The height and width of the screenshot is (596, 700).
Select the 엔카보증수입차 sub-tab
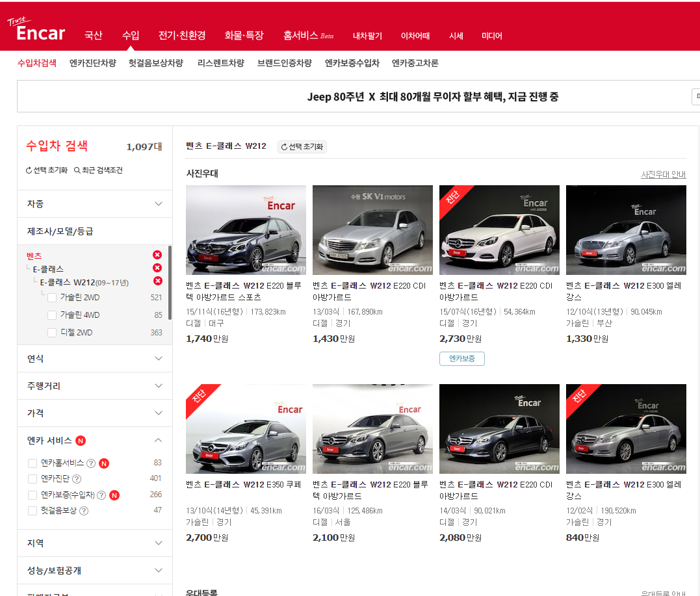[x=352, y=63]
